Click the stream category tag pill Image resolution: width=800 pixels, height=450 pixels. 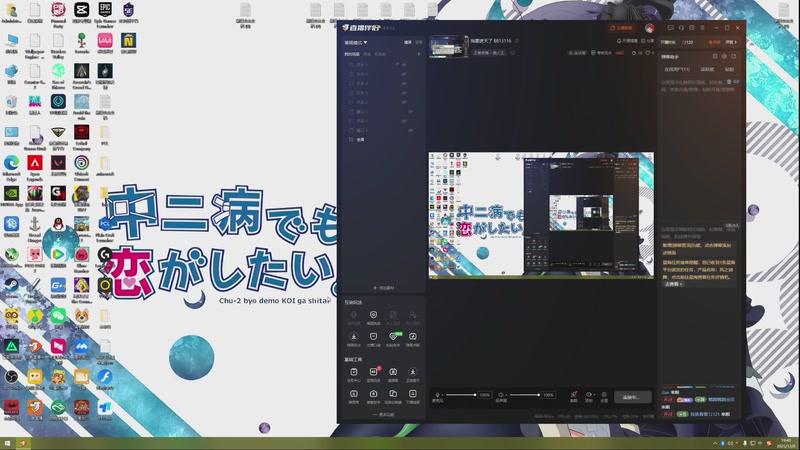point(489,53)
